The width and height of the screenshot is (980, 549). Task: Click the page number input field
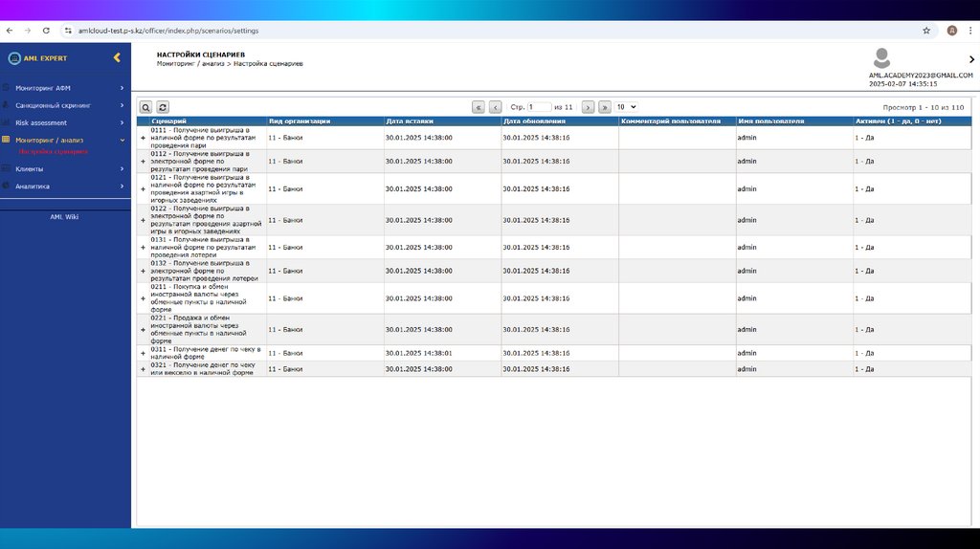click(540, 107)
